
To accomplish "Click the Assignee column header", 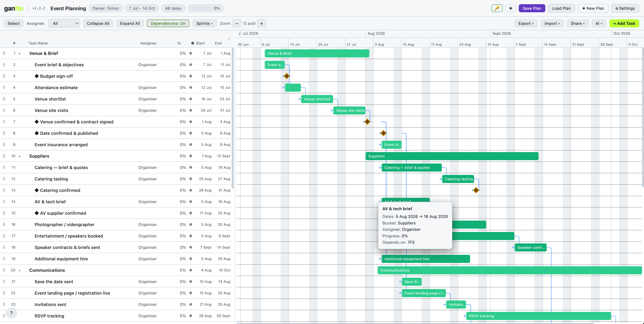I will pyautogui.click(x=148, y=43).
